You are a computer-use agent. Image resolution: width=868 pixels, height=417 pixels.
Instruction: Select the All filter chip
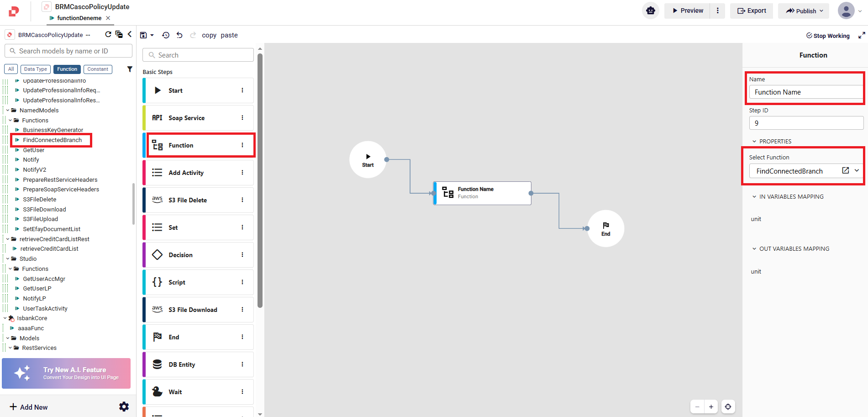click(x=11, y=69)
